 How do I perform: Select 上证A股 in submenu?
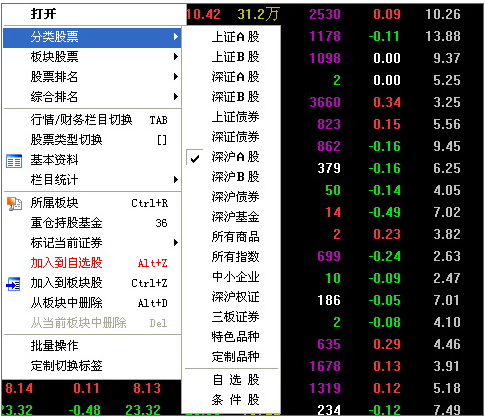pos(231,37)
